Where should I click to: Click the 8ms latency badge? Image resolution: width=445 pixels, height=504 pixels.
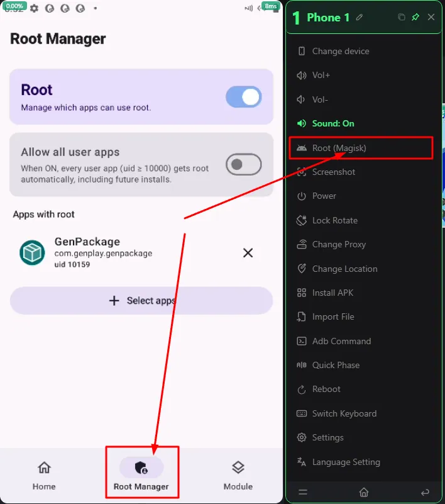[x=271, y=6]
